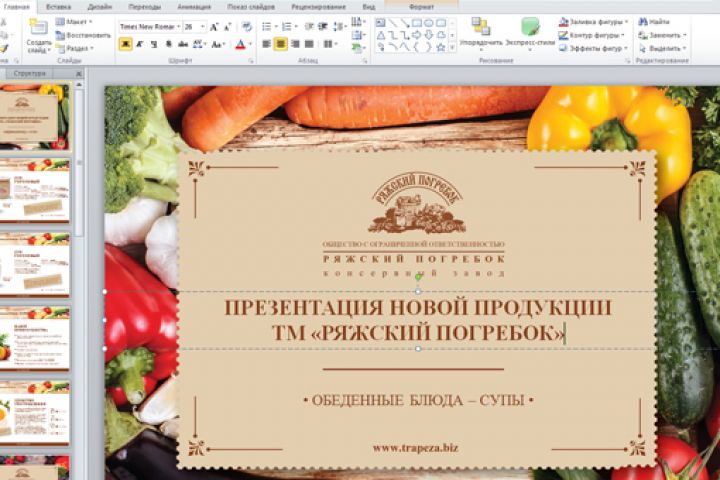Increase font size with the large A icon
Screen dimensions: 720x480
(214, 27)
